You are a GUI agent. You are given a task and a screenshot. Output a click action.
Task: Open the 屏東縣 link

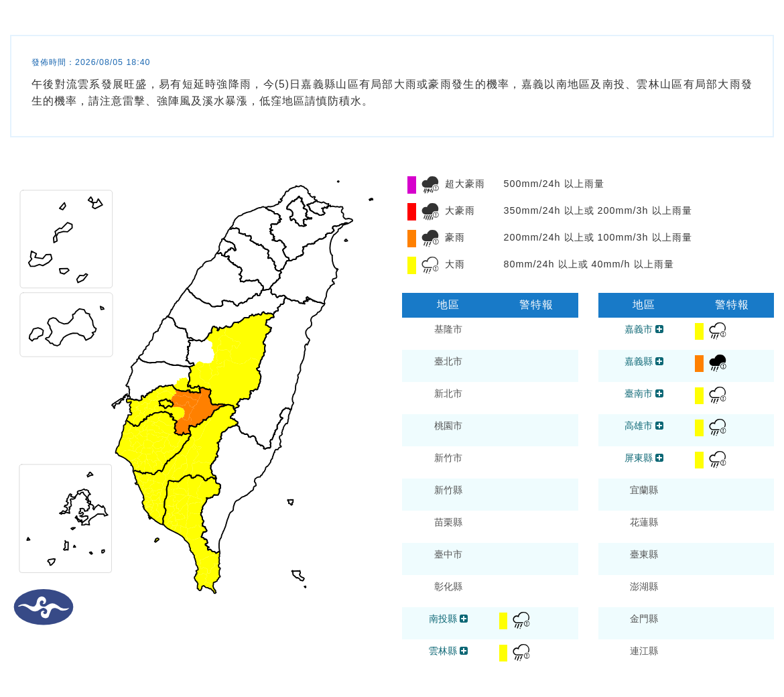coord(639,458)
